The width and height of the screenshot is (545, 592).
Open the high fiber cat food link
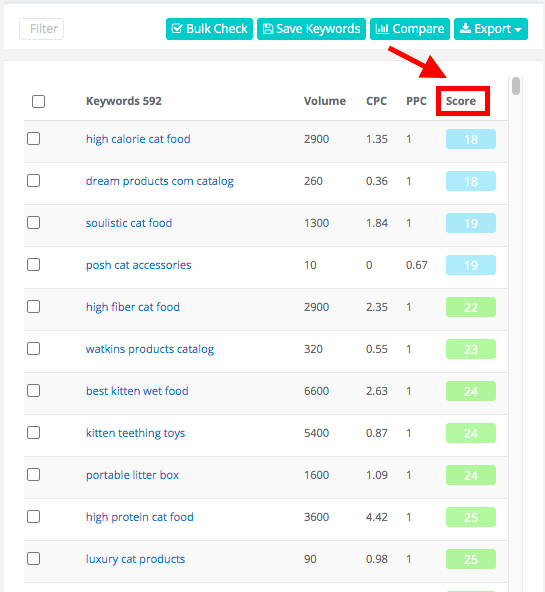click(133, 307)
